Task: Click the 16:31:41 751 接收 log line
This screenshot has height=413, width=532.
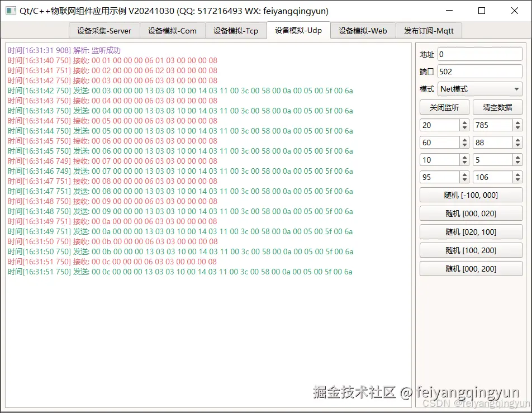Action: click(x=112, y=70)
